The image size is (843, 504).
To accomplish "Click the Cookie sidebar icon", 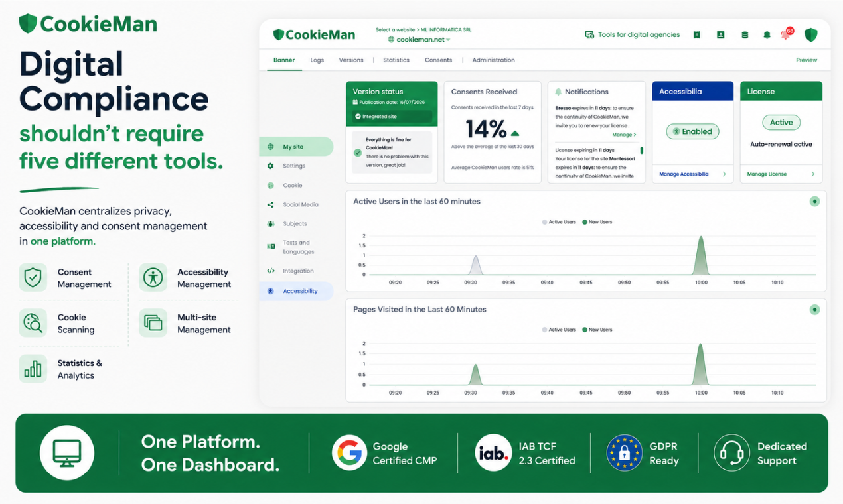I will [x=270, y=186].
